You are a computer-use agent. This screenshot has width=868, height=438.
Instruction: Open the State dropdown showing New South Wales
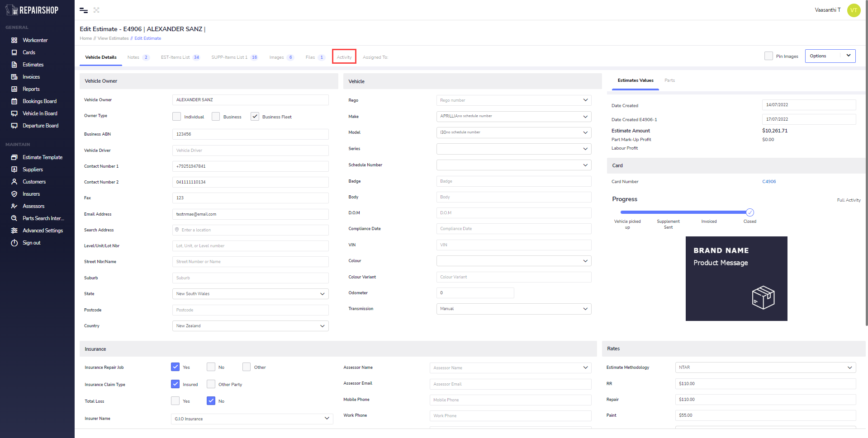[x=250, y=294]
